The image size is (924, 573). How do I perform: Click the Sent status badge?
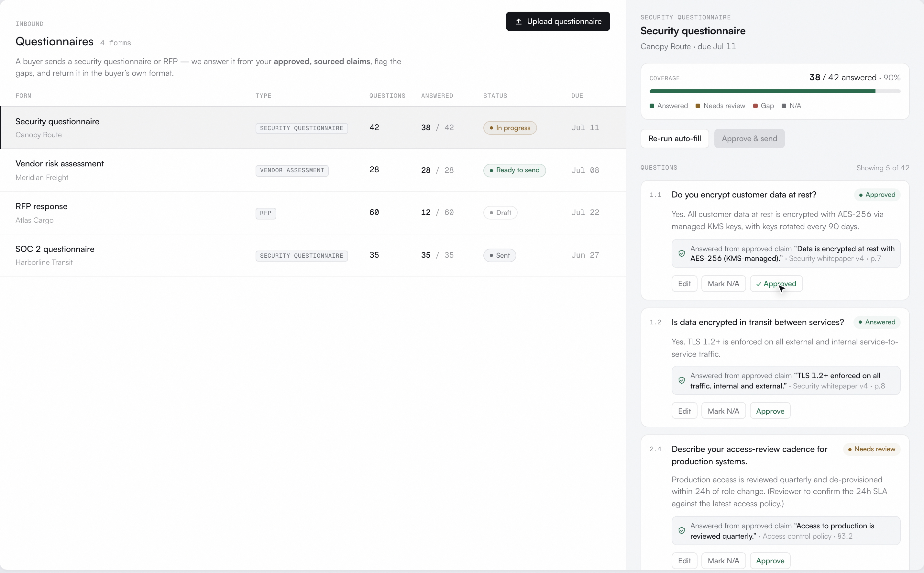[500, 256]
